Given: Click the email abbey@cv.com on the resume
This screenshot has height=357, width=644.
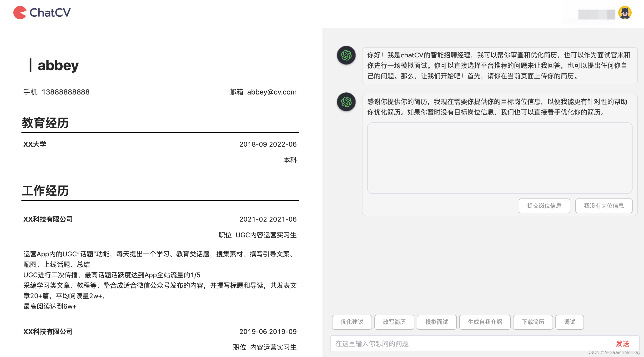Looking at the screenshot, I should pyautogui.click(x=272, y=92).
